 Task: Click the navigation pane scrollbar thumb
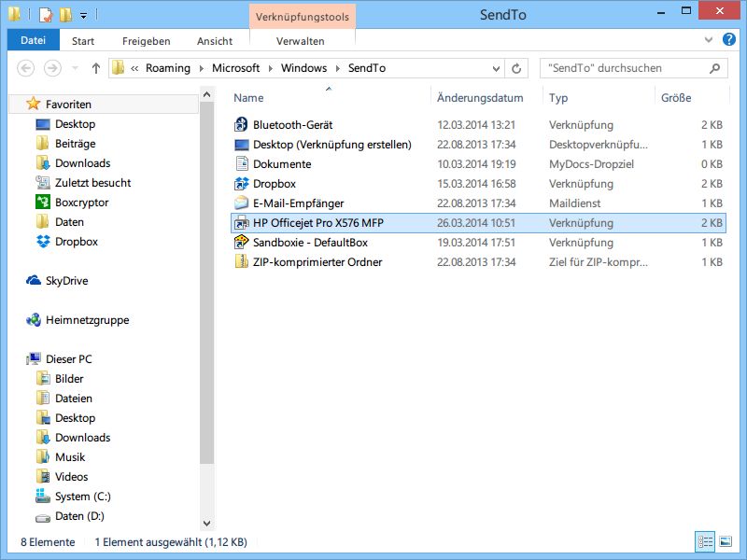[206, 283]
